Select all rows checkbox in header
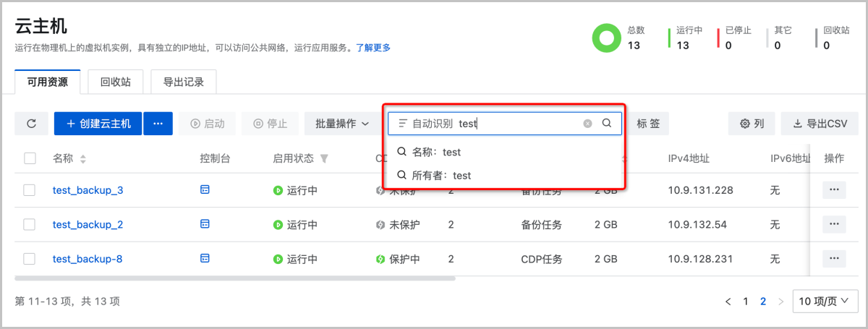Screen dimensions: 868x329 click(x=30, y=158)
